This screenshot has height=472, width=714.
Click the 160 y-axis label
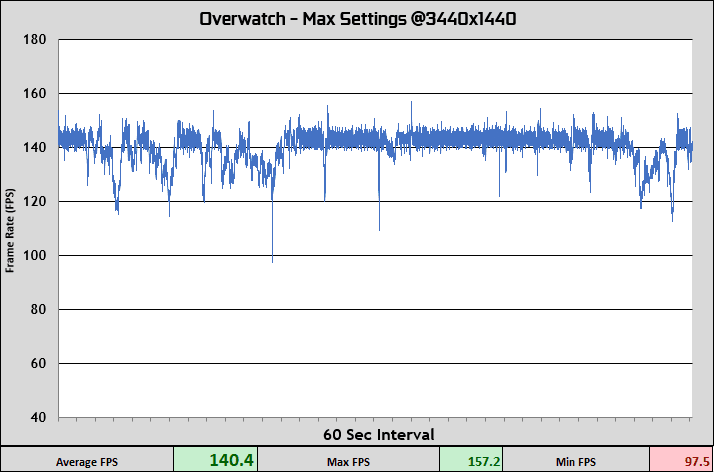click(x=35, y=94)
